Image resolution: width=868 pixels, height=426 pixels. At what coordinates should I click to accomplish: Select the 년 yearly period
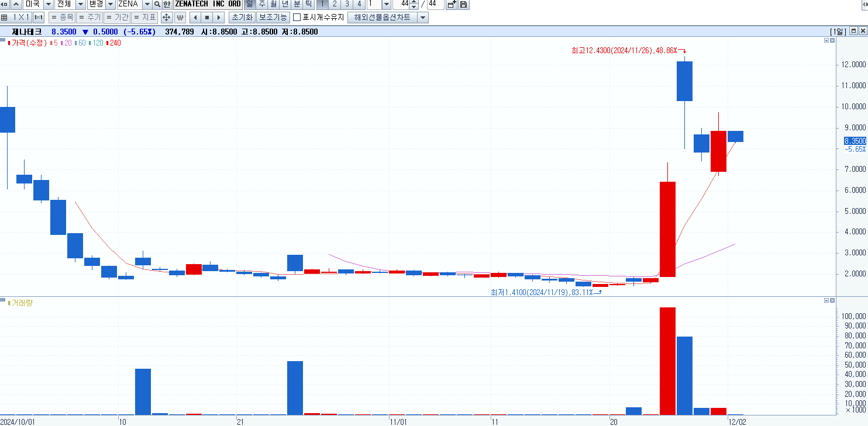coord(285,4)
